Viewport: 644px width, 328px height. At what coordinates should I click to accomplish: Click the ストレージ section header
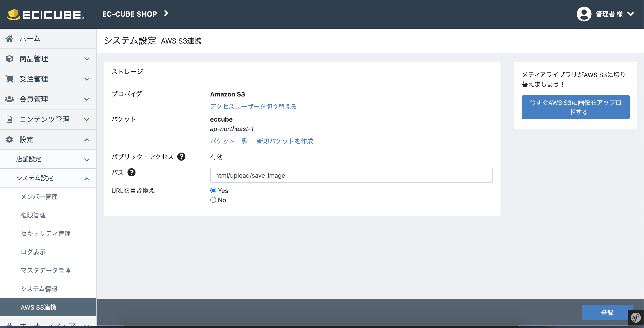click(127, 72)
